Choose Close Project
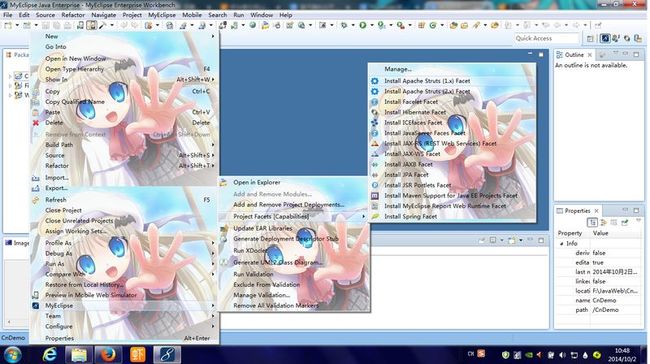Viewport: 650px width, 364px height. [x=63, y=210]
